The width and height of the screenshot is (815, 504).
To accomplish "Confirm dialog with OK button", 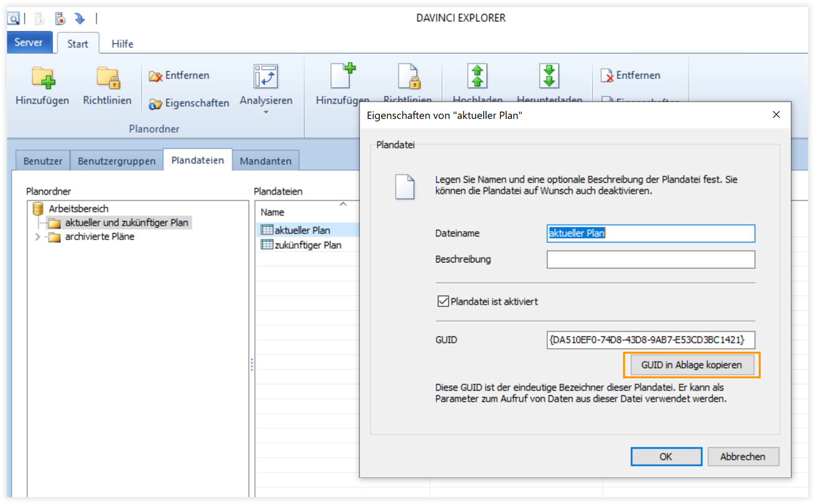I will pos(666,457).
